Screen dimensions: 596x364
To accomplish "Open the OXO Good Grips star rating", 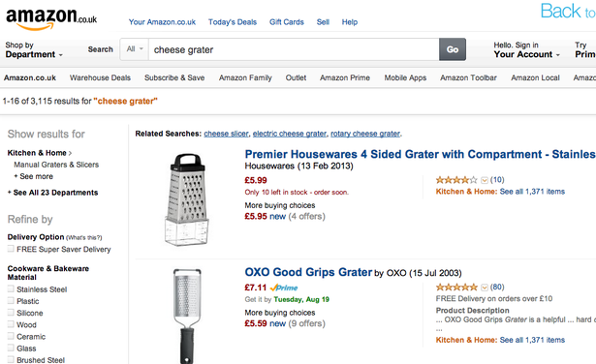I will click(x=456, y=287).
